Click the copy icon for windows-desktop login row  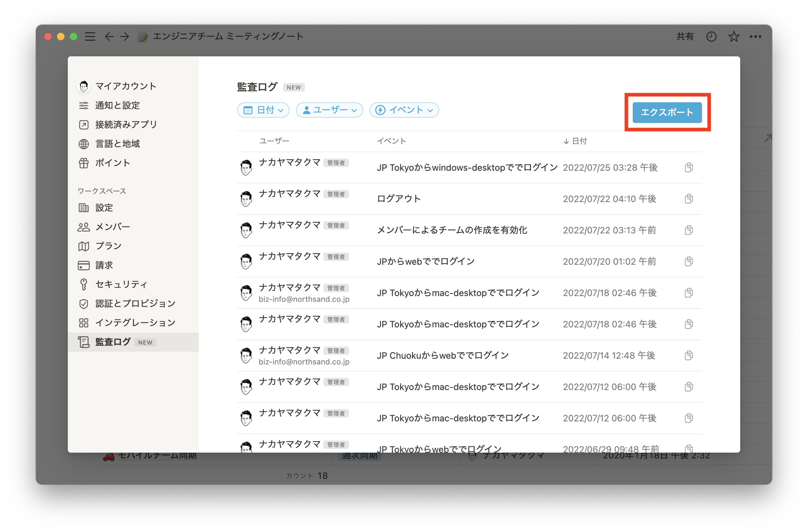pyautogui.click(x=688, y=167)
